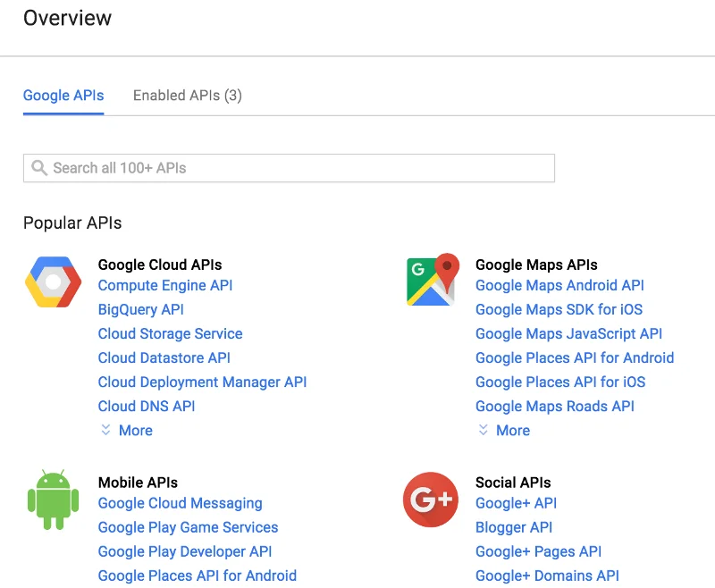Screen dimensions: 715x588
Task: Click the Google Maps pin icon
Action: (433, 280)
